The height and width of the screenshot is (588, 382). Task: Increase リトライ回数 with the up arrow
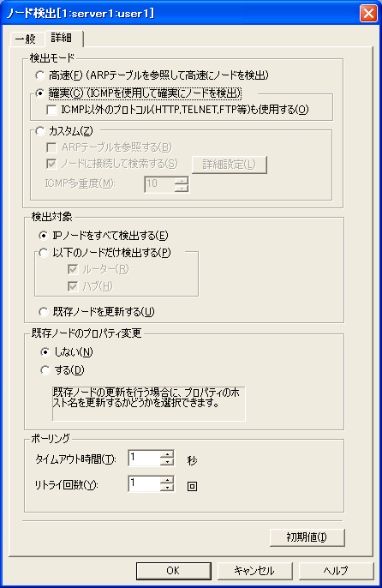(167, 480)
